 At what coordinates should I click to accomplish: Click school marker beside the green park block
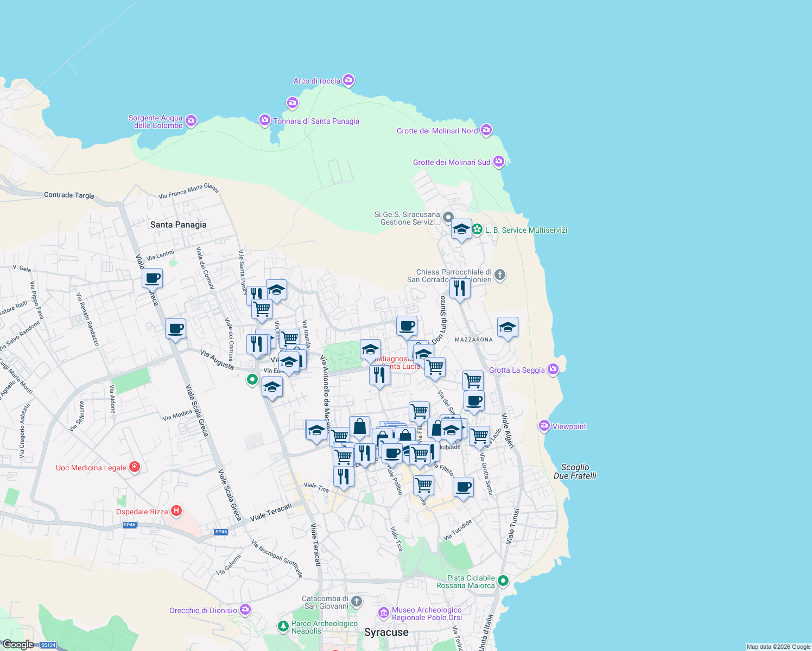[370, 350]
